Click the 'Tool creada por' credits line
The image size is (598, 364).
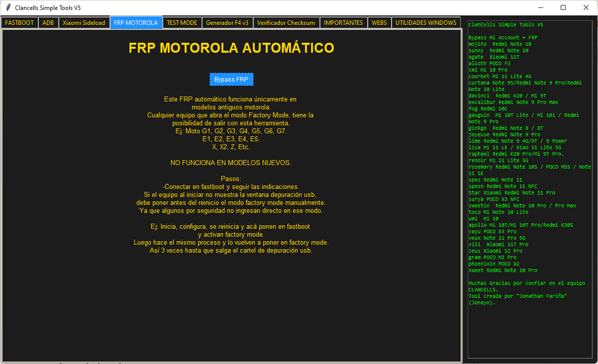tap(517, 296)
